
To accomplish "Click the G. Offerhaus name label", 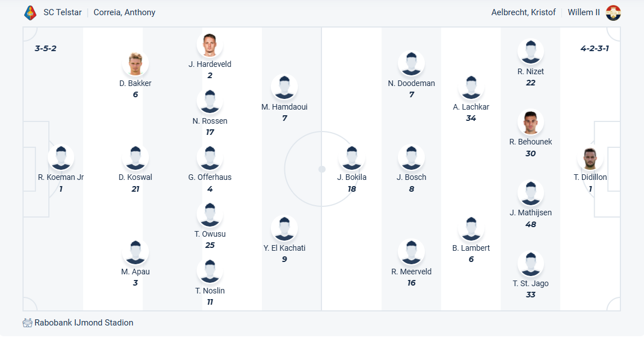I will tap(210, 177).
